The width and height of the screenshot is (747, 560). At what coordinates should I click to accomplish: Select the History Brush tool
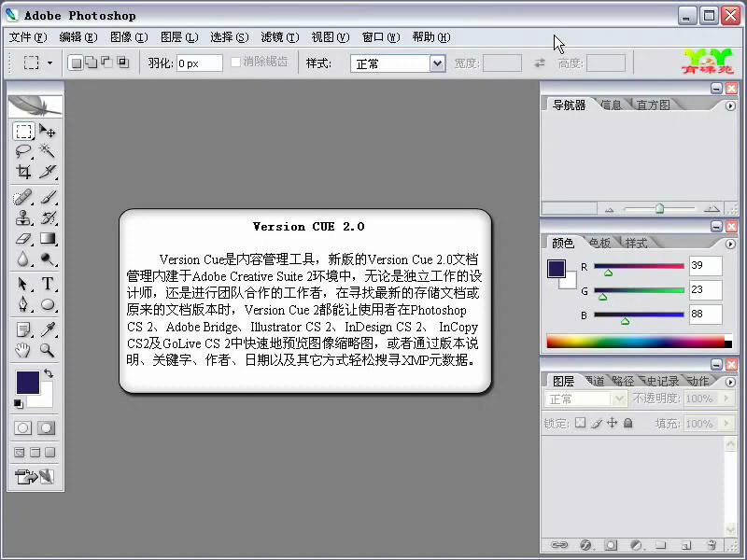[48, 217]
